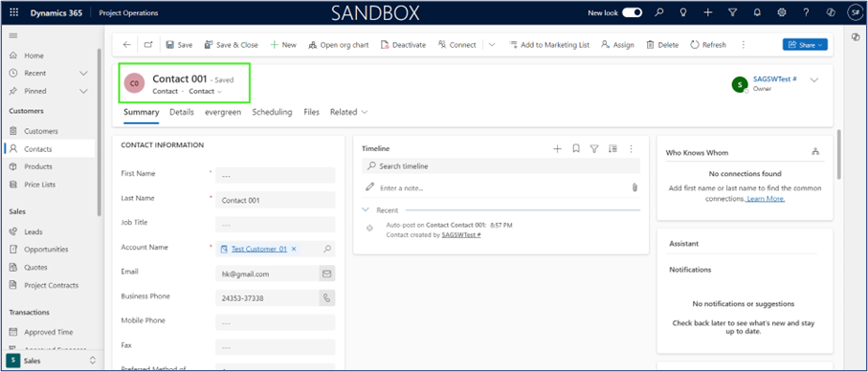Save the contact record
Screen dimensions: 868x372
[x=179, y=45]
